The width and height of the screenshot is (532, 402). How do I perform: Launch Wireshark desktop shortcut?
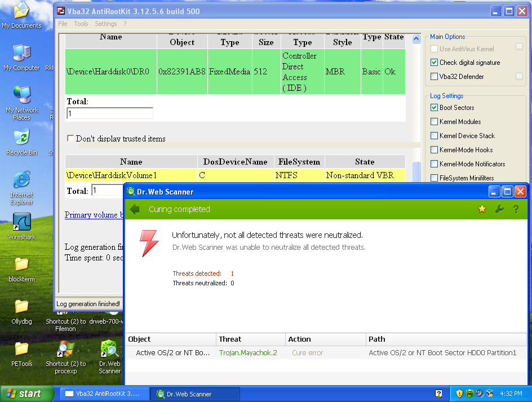point(21,227)
